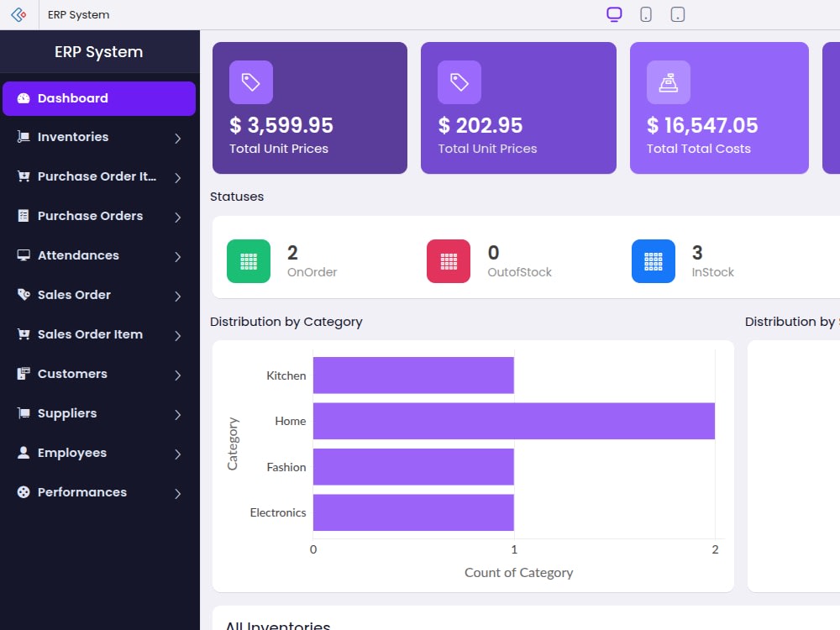The height and width of the screenshot is (630, 840).
Task: Click the red OutofStock grid icon
Action: coord(448,261)
